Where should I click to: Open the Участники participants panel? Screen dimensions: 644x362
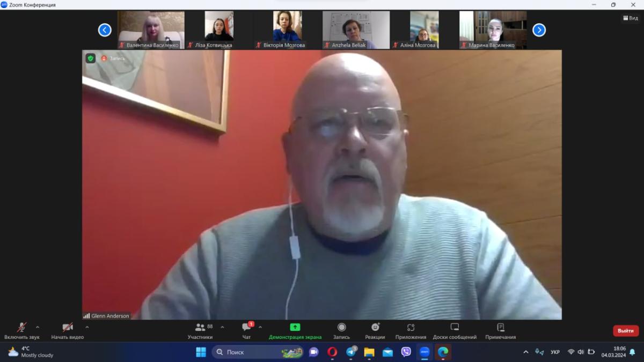coord(200,331)
